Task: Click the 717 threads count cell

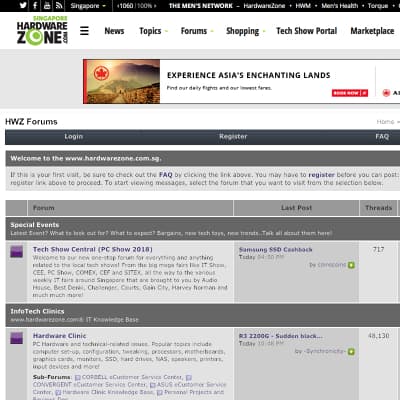Action: (379, 249)
